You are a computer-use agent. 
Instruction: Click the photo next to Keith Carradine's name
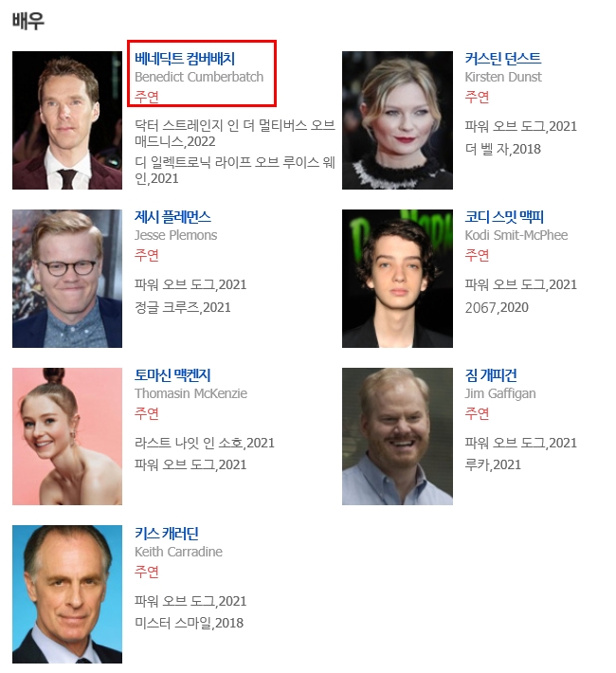coord(67,594)
